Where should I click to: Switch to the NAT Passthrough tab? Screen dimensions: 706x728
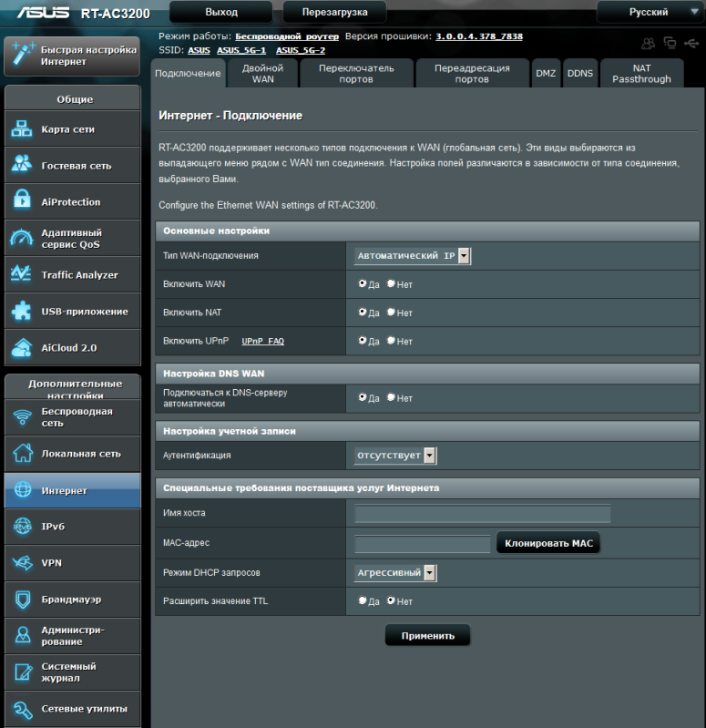pos(641,74)
